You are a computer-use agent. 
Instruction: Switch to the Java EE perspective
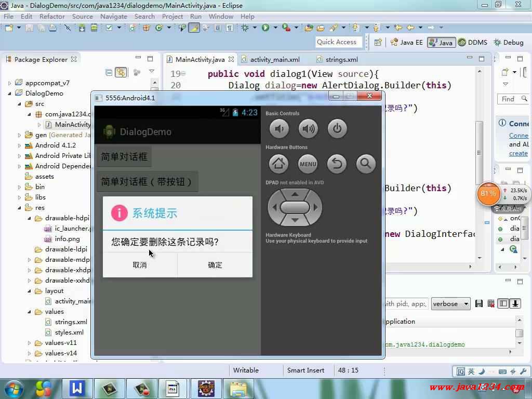click(x=406, y=43)
